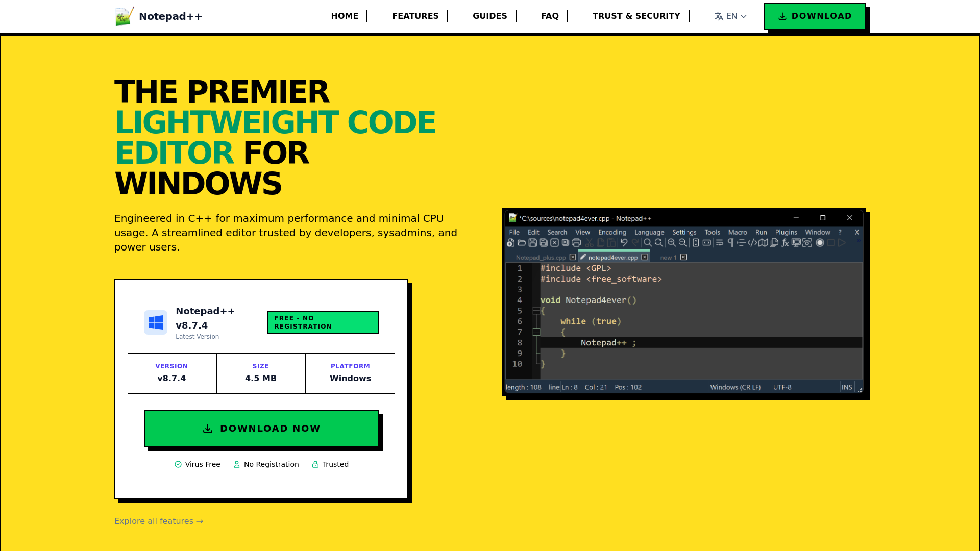Open the File menu in Notepad++
The image size is (980, 551).
pyautogui.click(x=514, y=232)
